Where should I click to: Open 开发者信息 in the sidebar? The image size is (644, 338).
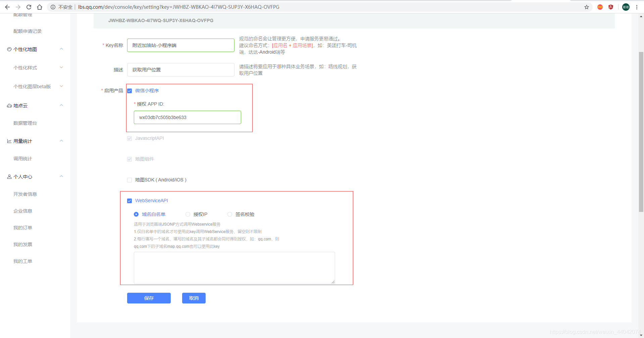pos(25,194)
